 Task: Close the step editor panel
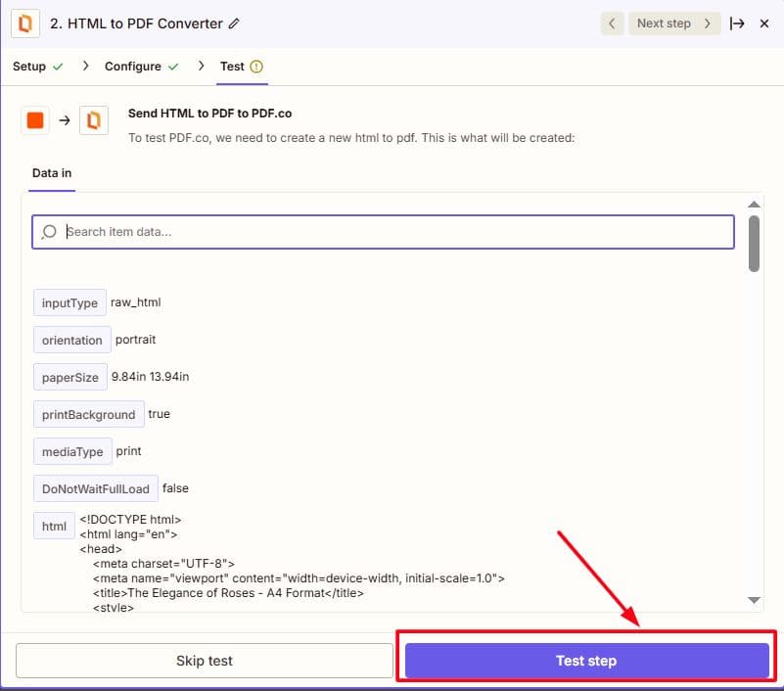click(764, 23)
